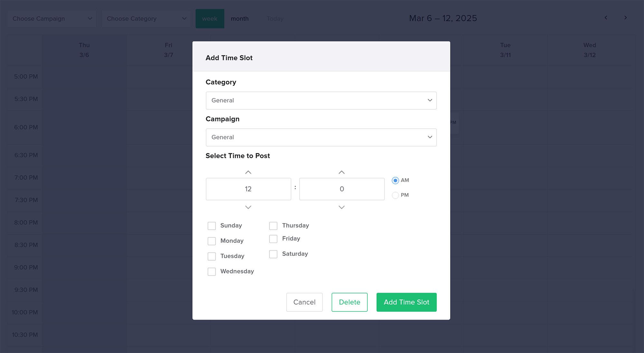Go to next week arrow
Viewport: 644px width, 353px height.
pos(625,18)
